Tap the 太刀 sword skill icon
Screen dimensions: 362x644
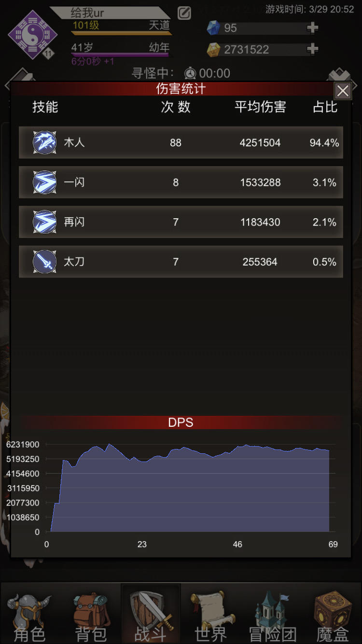tap(44, 261)
